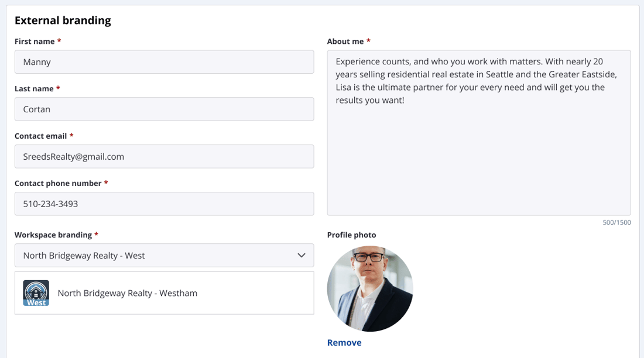Click the Last name label

point(34,89)
